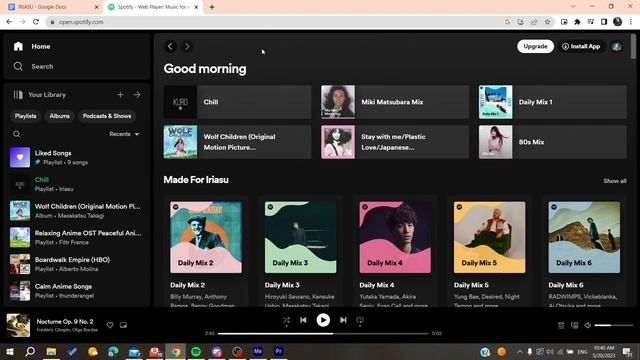Filter library by Podcasts & Shows
Image resolution: width=640 pixels, height=360 pixels.
tap(107, 116)
